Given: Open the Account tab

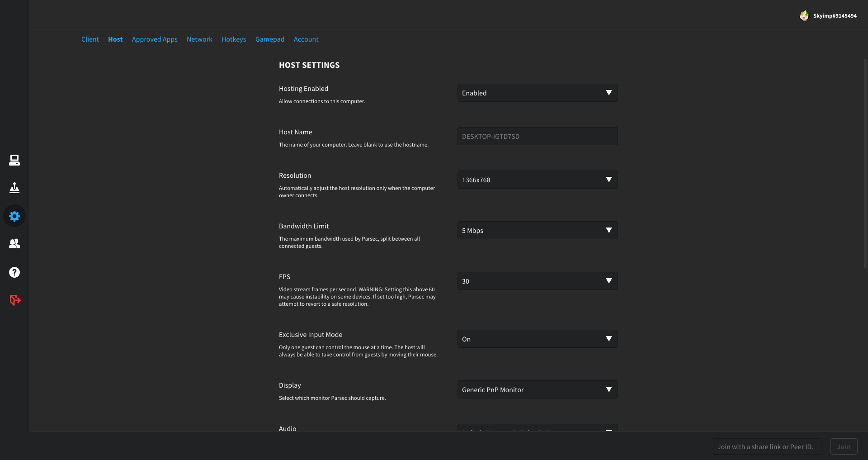Looking at the screenshot, I should [306, 39].
